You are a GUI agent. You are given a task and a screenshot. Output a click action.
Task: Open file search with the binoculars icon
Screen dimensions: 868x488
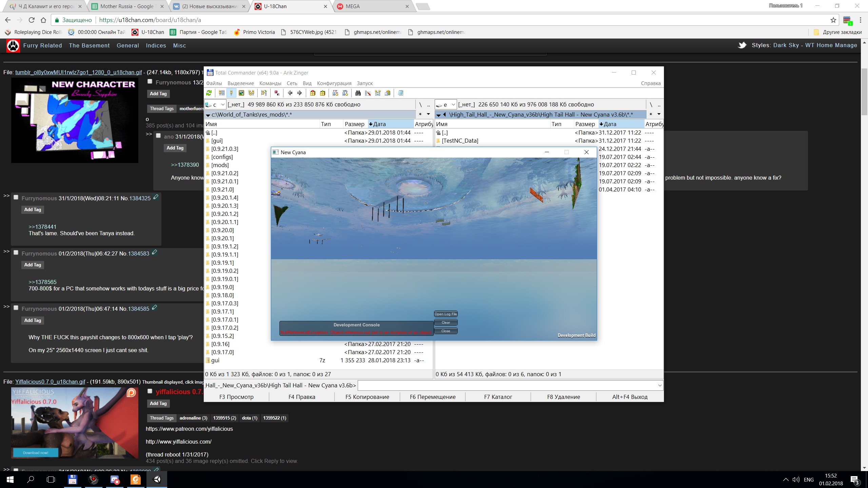point(358,93)
